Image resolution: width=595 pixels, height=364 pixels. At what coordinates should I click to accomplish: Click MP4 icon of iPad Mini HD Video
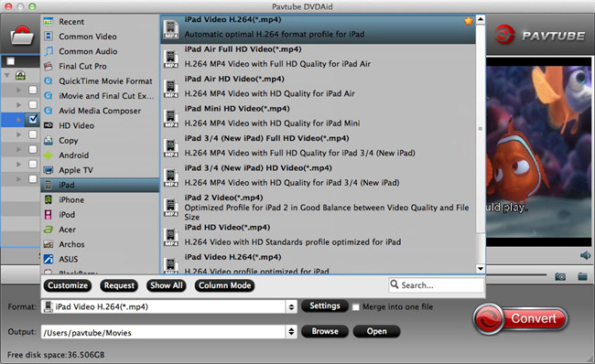[171, 118]
